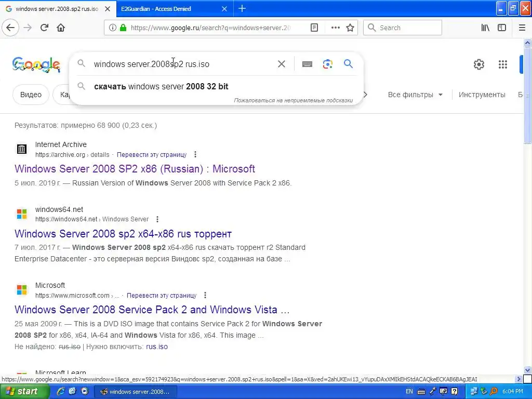This screenshot has width=532, height=399.
Task: Open Windows Server 2008 Service Pack 2 result
Action: [152, 310]
